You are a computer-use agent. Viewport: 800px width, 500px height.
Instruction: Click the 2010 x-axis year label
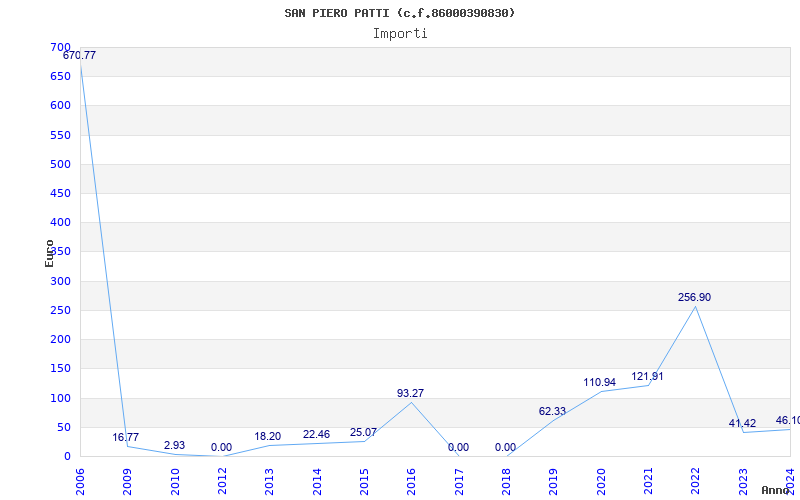click(x=175, y=481)
